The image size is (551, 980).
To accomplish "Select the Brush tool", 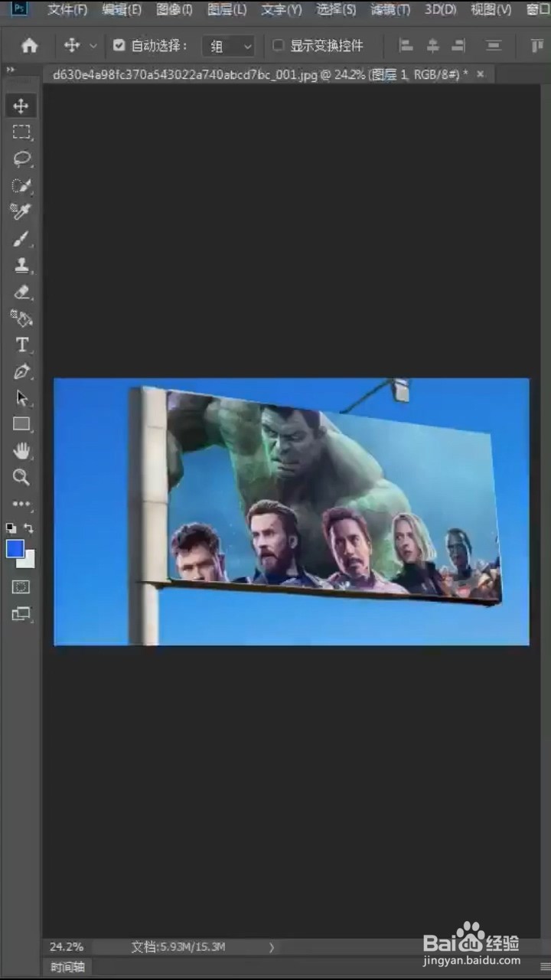I will pyautogui.click(x=21, y=239).
